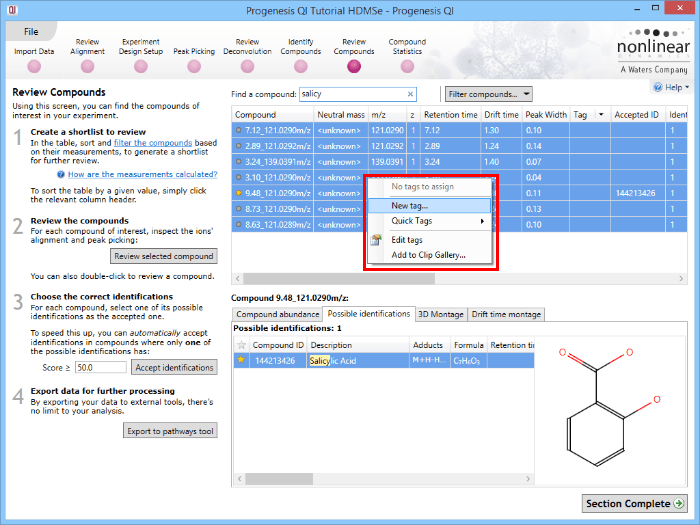Sort by the Drift time column header
This screenshot has width=700, height=525.
[501, 115]
